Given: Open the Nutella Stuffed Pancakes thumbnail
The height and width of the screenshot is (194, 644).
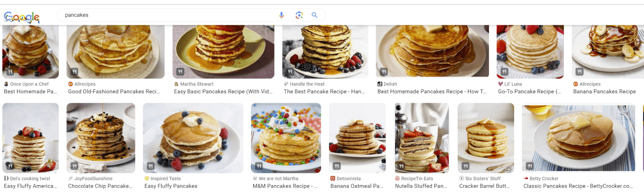Looking at the screenshot, I should (x=421, y=138).
